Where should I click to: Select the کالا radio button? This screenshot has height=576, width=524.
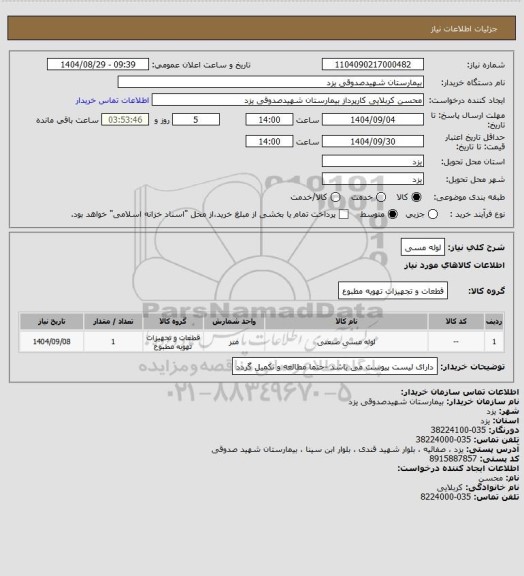point(416,197)
